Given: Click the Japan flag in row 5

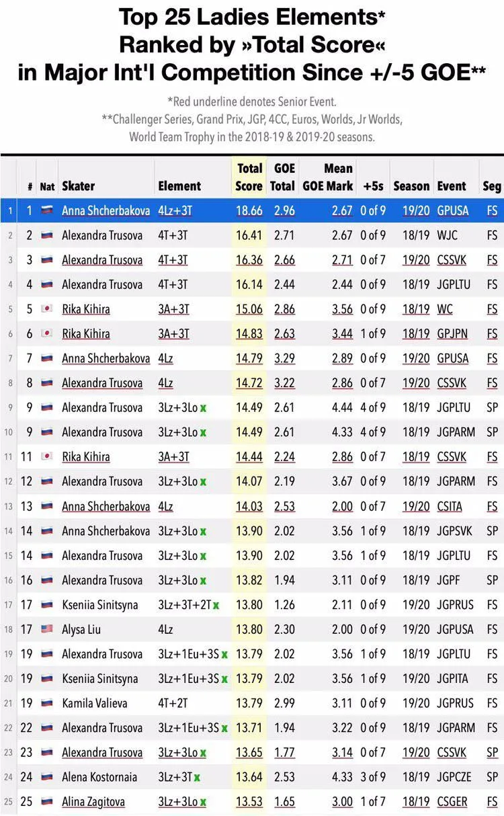Looking at the screenshot, I should [x=47, y=309].
